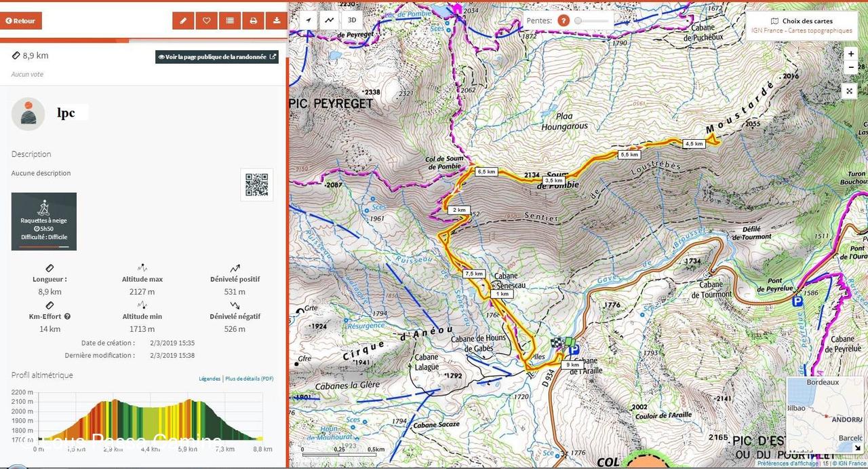Toggle fullscreen map mode
The height and width of the screenshot is (469, 868).
tap(850, 91)
